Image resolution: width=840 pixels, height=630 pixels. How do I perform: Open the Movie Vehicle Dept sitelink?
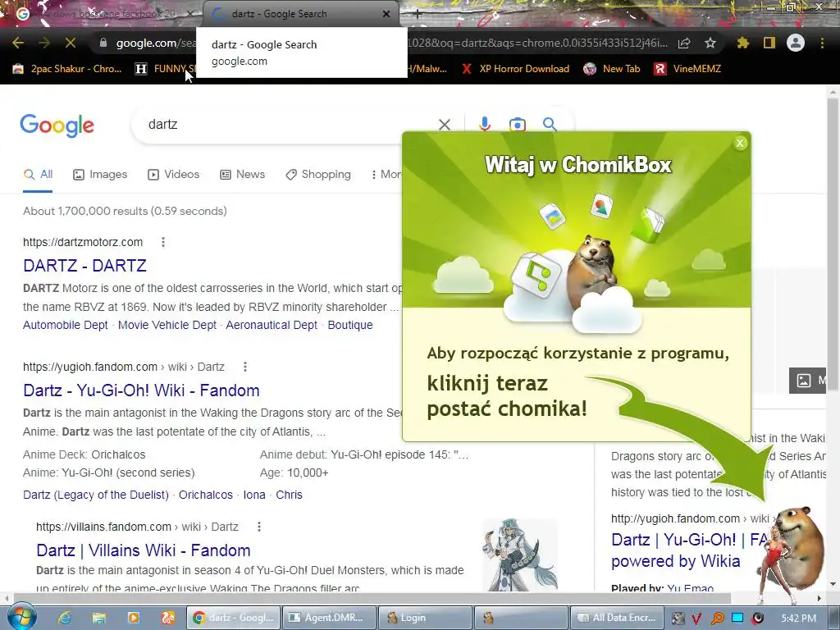(x=167, y=325)
